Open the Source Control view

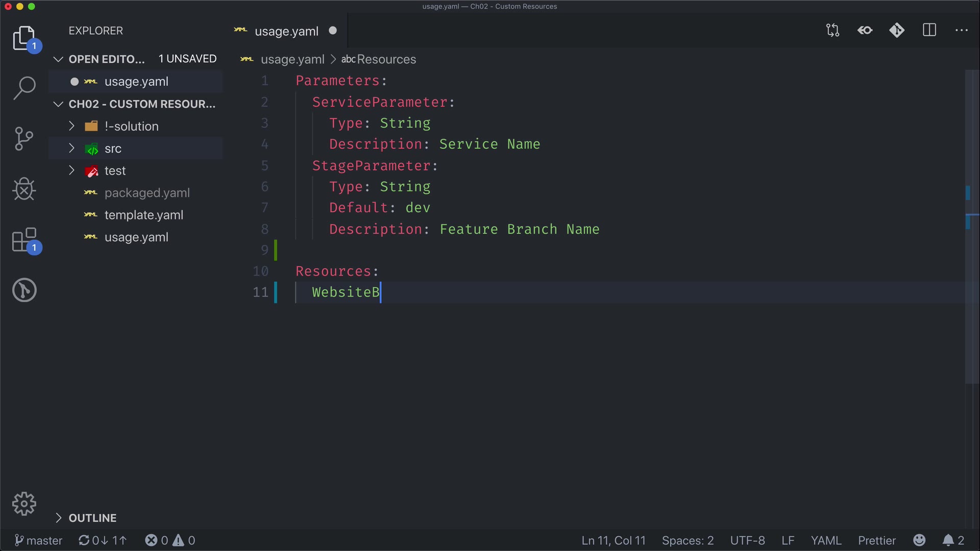[24, 139]
